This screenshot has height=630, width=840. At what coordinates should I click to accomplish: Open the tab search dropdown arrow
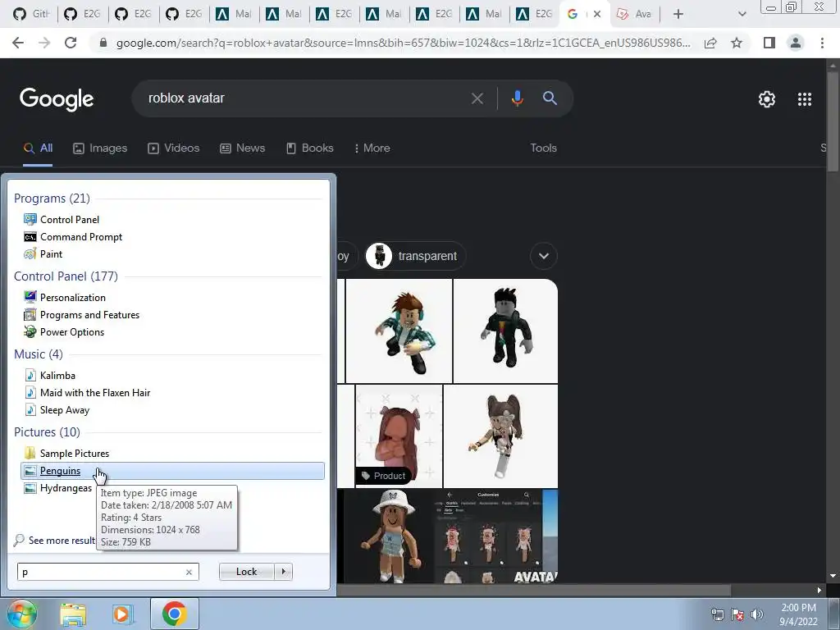pyautogui.click(x=742, y=14)
